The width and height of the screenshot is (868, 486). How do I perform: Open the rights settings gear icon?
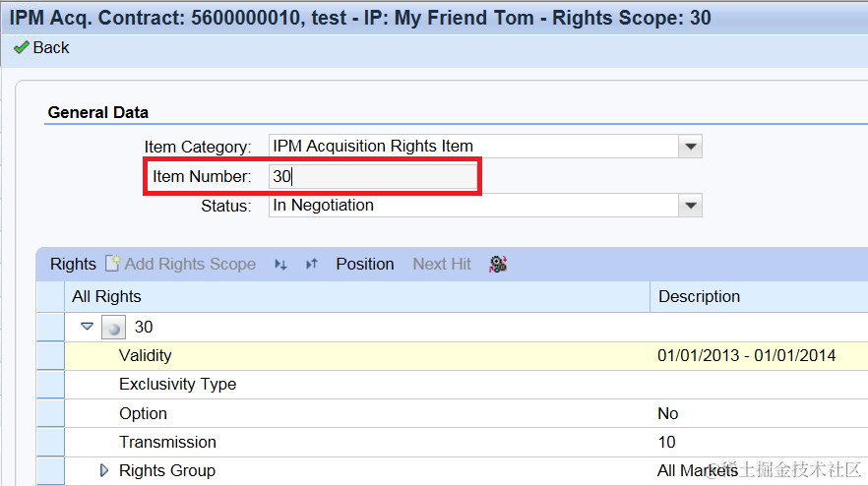click(498, 264)
